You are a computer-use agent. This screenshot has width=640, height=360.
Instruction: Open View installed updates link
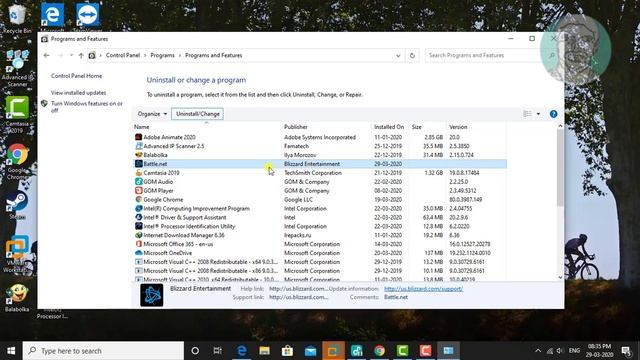click(x=78, y=93)
